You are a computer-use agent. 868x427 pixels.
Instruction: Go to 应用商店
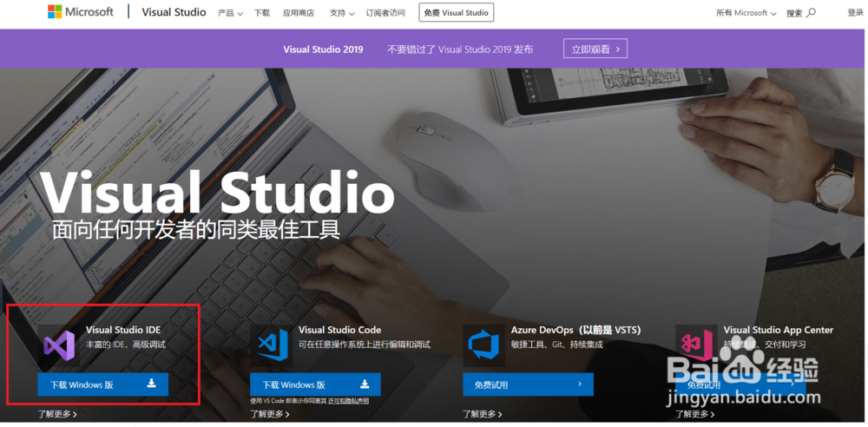(298, 13)
